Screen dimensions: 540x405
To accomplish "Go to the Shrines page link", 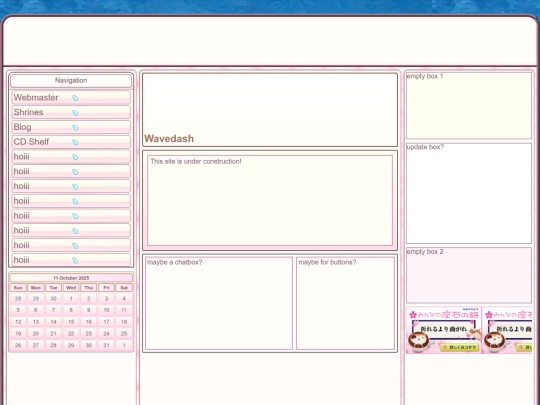I will 71,112.
